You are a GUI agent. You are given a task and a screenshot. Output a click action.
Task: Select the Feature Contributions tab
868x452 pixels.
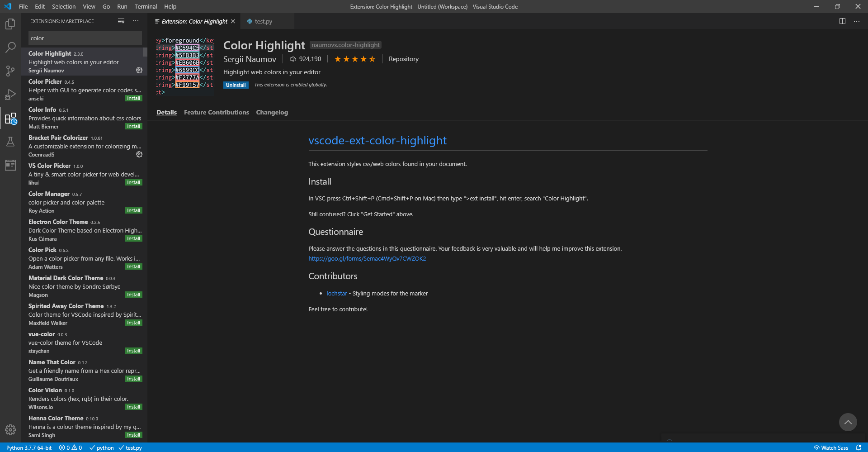click(x=217, y=112)
